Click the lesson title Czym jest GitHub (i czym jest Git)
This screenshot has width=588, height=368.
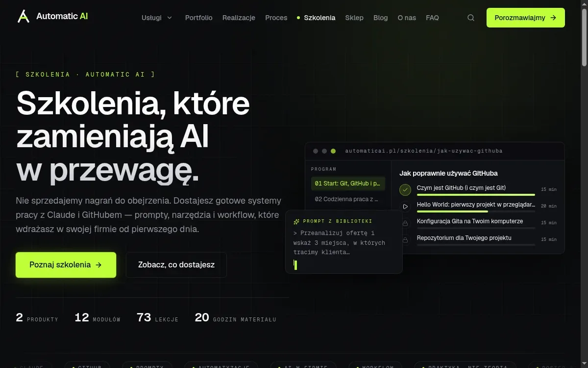click(x=461, y=188)
